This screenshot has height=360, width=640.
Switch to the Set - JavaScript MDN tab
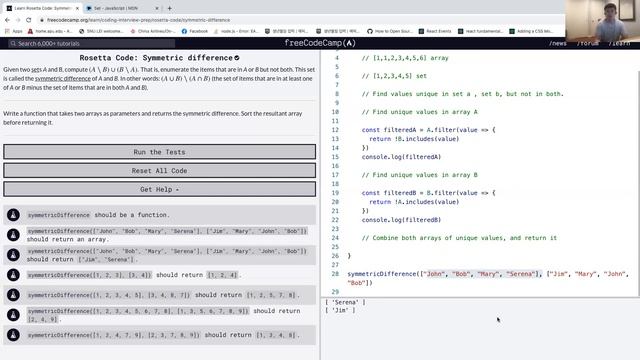pyautogui.click(x=122, y=8)
